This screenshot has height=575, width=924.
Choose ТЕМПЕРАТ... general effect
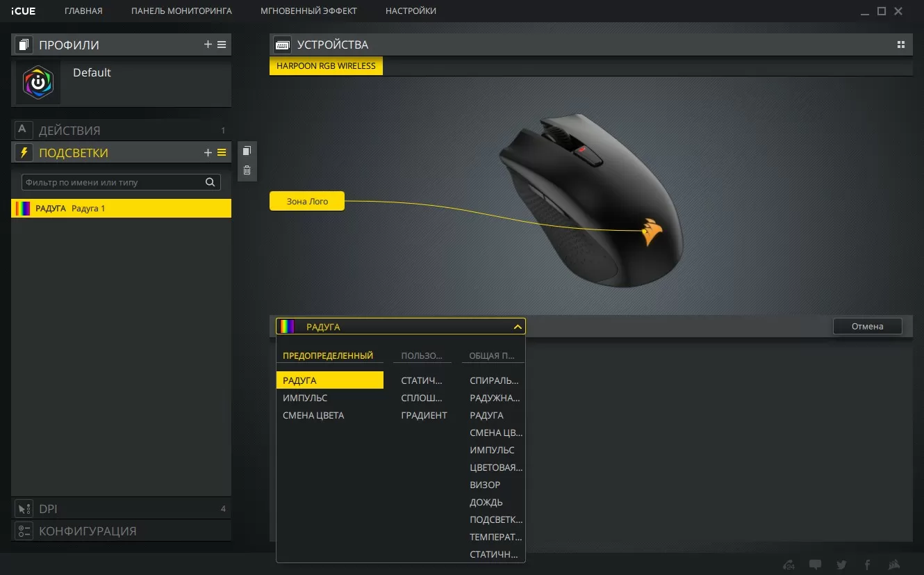click(x=495, y=537)
